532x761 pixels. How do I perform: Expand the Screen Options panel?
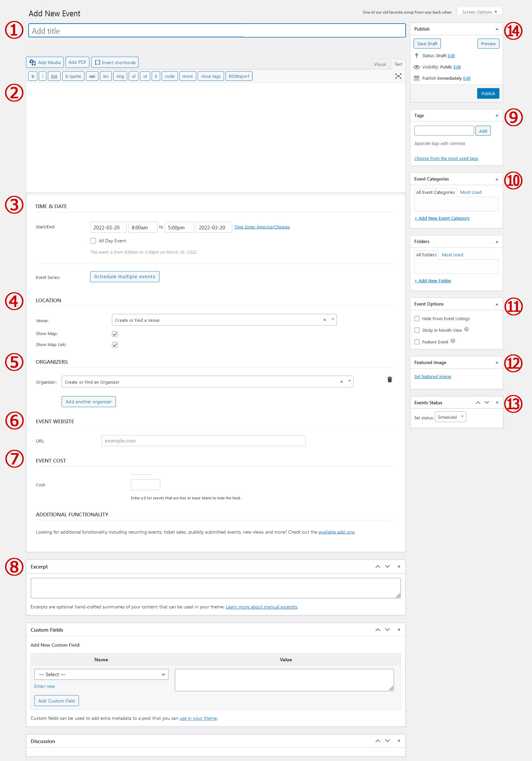point(479,12)
